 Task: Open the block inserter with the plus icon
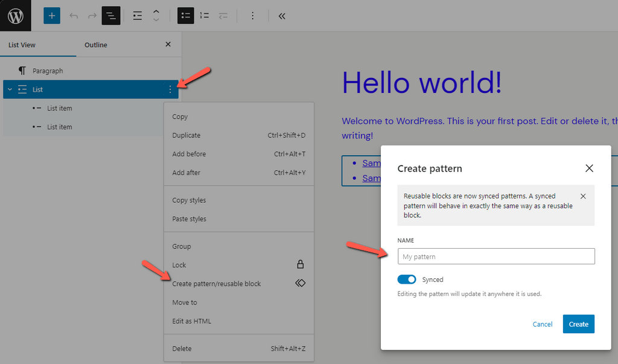click(51, 16)
